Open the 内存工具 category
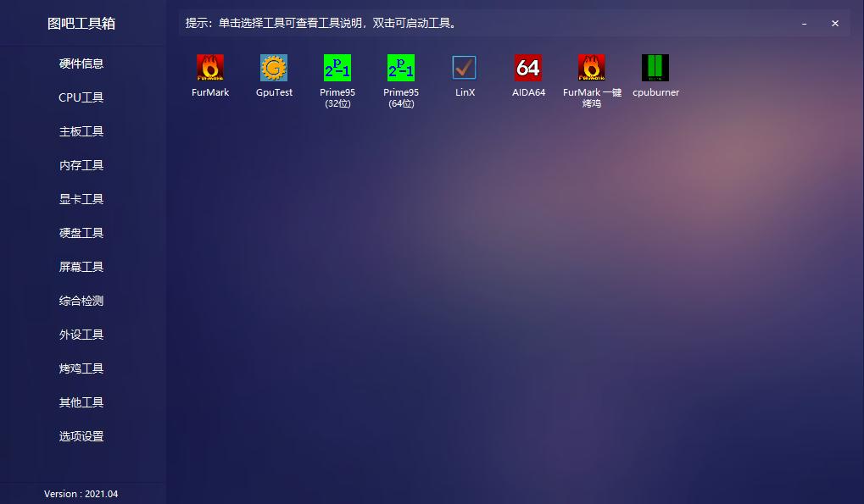Screen dimensions: 864x504 coord(82,165)
